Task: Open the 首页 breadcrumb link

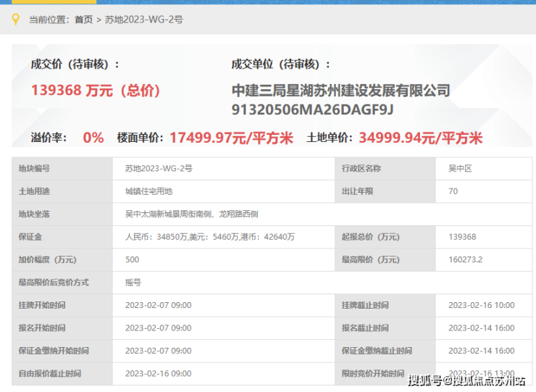Action: tap(84, 20)
